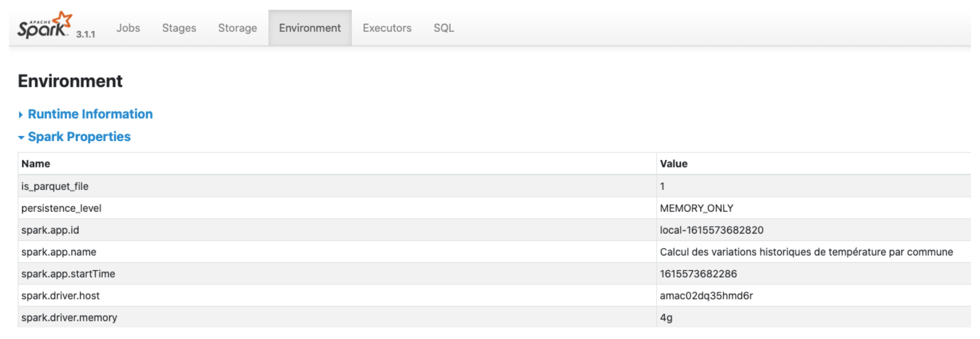Switch to the Stages tab
This screenshot has height=339, width=980.
(x=179, y=28)
